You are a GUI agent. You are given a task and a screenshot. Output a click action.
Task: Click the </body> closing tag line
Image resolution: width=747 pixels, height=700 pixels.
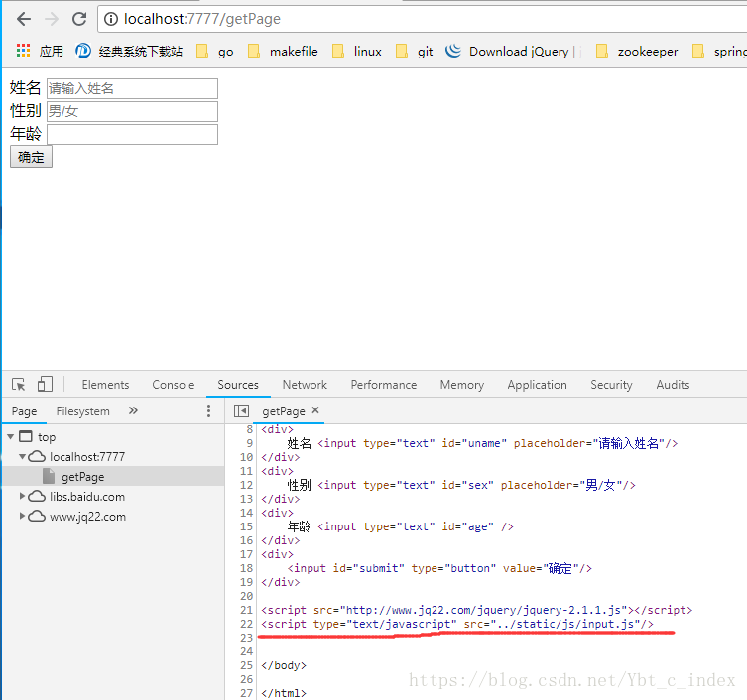tap(284, 665)
